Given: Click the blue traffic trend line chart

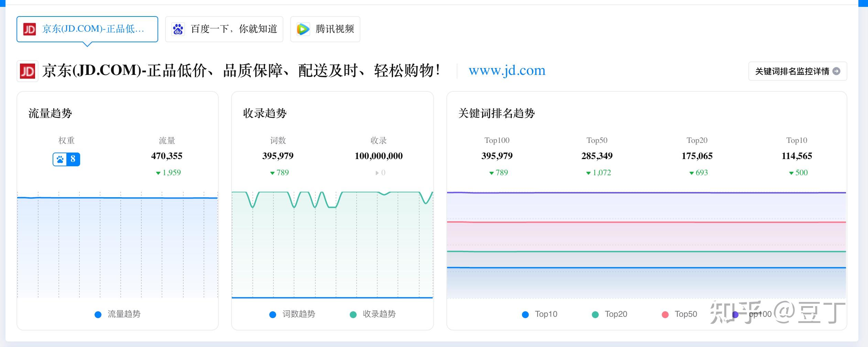Looking at the screenshot, I should pos(117,198).
